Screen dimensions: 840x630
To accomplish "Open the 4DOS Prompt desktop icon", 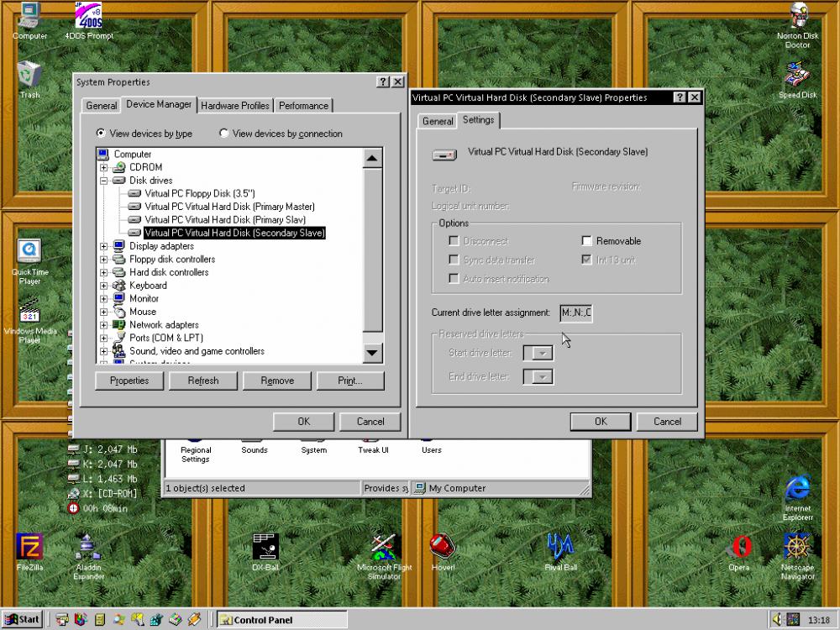I will 88,18.
